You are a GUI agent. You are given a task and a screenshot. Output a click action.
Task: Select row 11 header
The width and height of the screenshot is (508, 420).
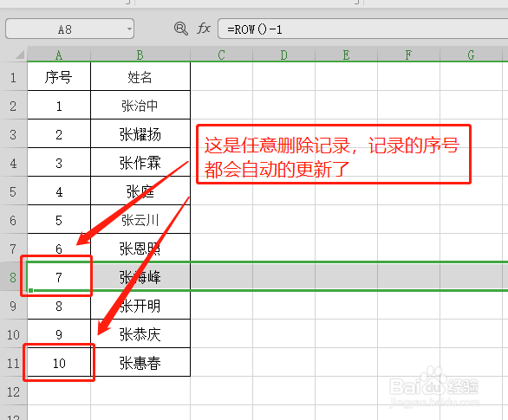(x=13, y=363)
